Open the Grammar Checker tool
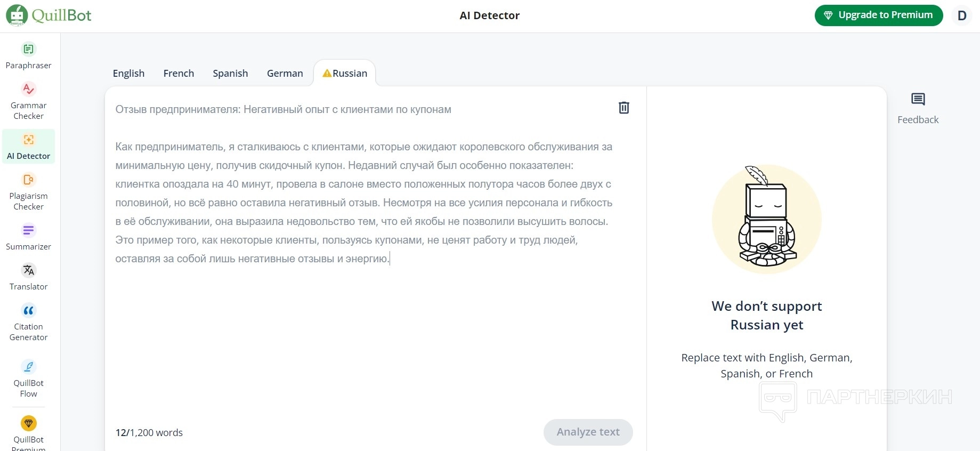980x451 pixels. (28, 90)
